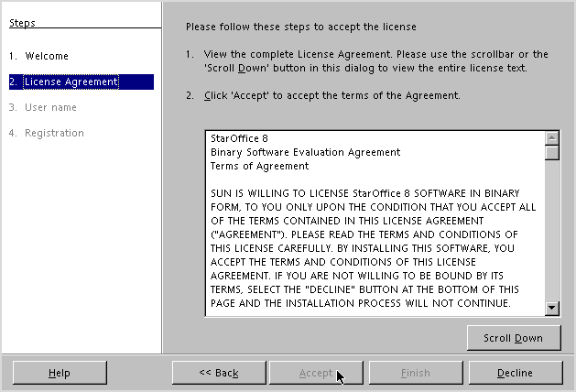Go back with the << Back button
Viewport: 576px width, 392px height.
[219, 373]
